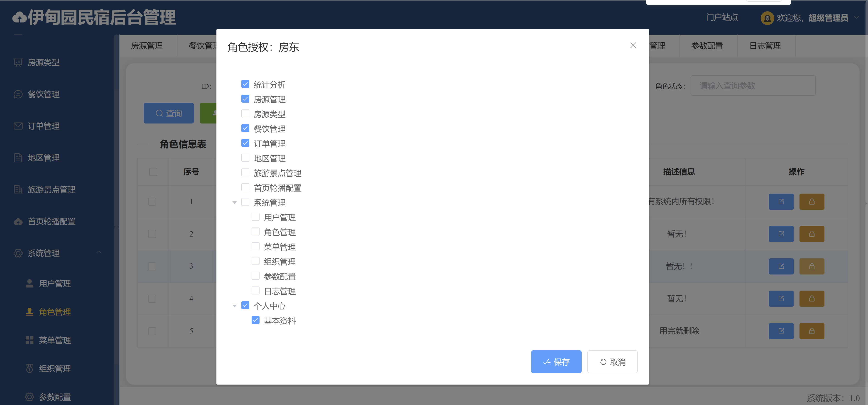Toggle the 订单管理 permission checkbox

point(245,143)
